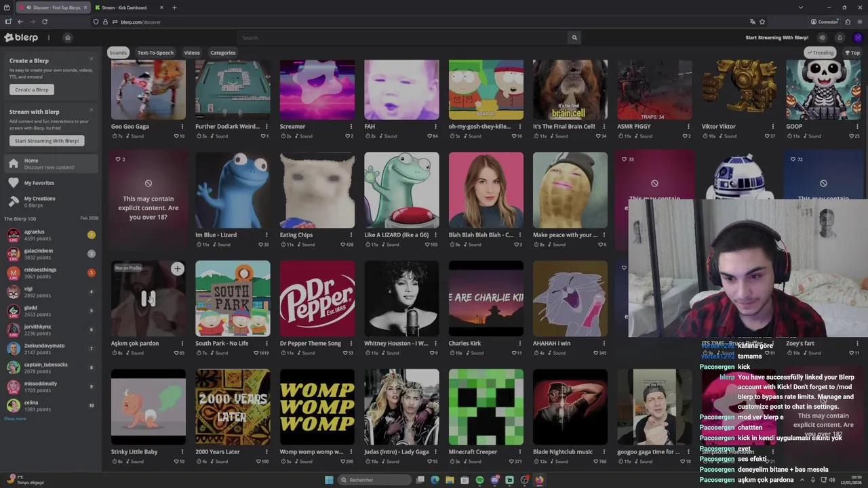Screen dimensions: 868x488
Task: Open agraelus in Blerp 100 list
Action: tap(51, 235)
